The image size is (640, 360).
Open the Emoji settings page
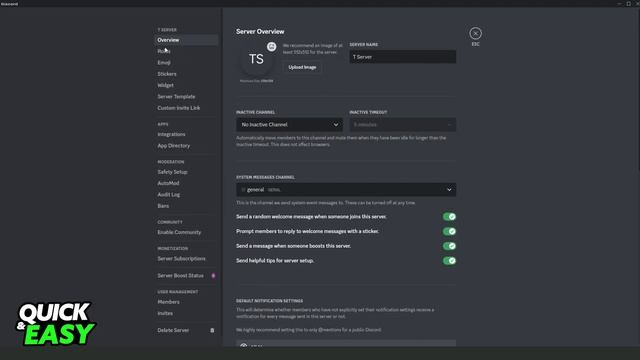pos(187,63)
